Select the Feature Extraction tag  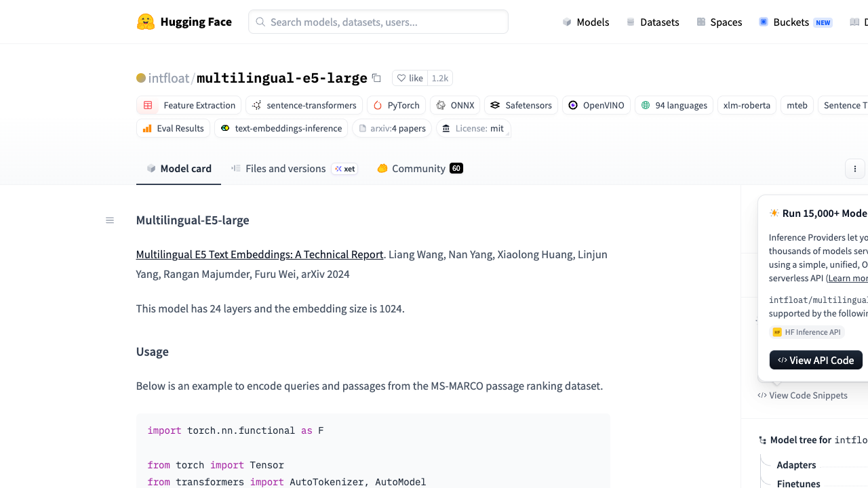click(x=189, y=105)
